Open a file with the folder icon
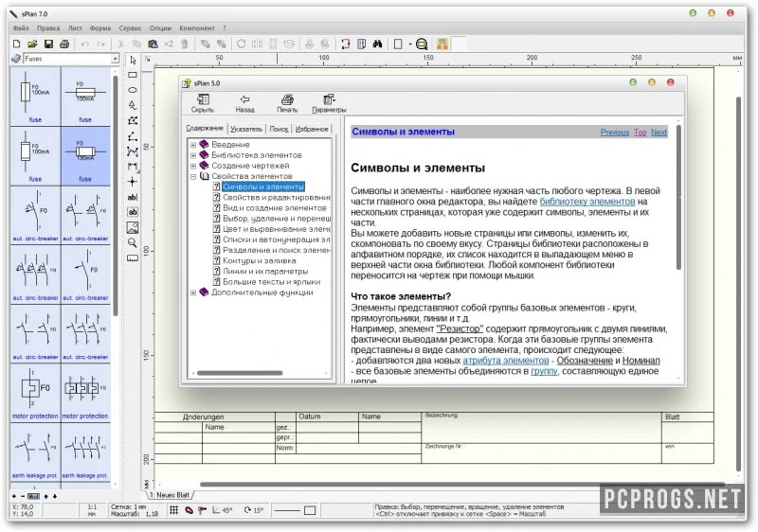Viewport: 758px width, 532px height. (32, 44)
